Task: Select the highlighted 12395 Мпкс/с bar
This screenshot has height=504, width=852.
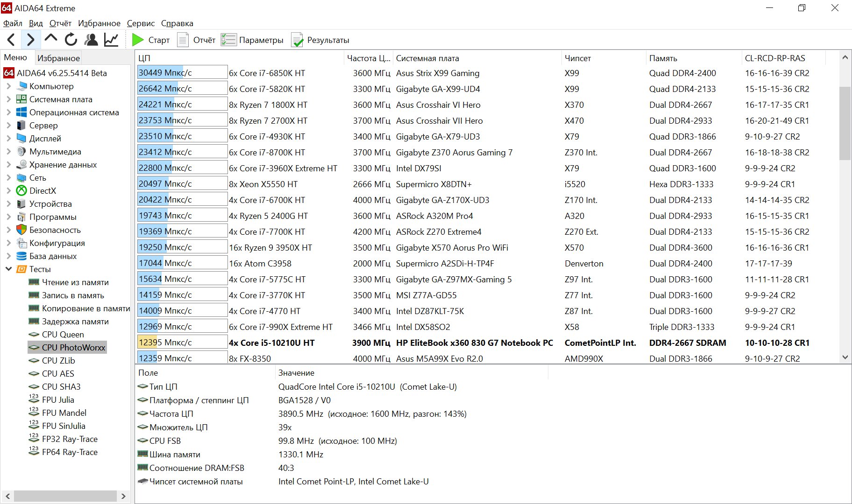Action: (182, 343)
